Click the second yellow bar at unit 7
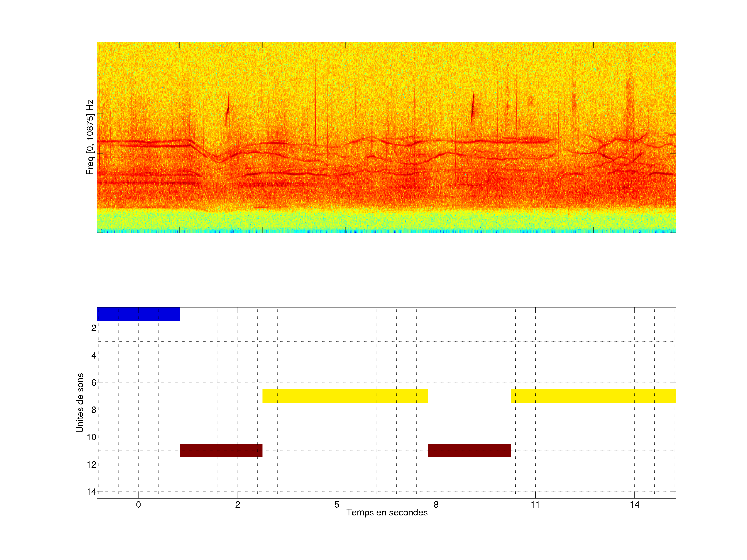This screenshot has width=747, height=560. (593, 396)
